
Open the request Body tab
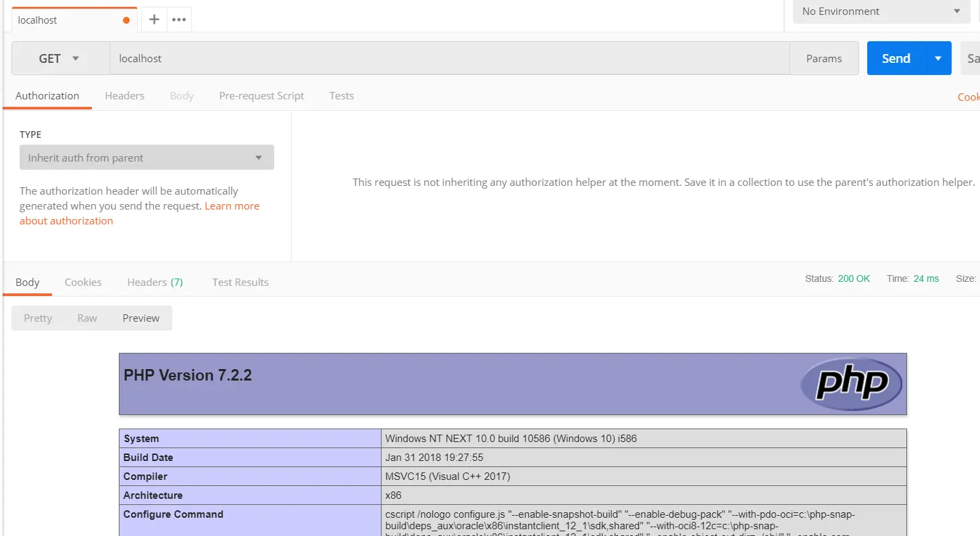[x=182, y=95]
